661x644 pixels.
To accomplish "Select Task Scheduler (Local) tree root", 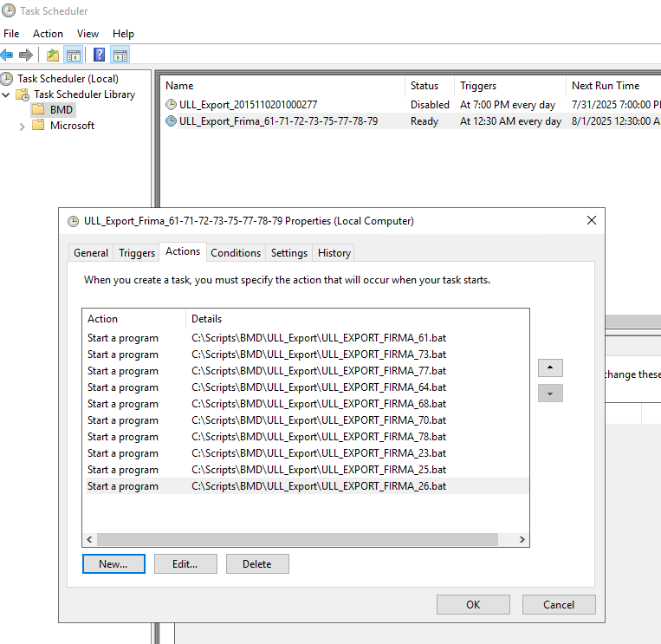I will (x=68, y=79).
